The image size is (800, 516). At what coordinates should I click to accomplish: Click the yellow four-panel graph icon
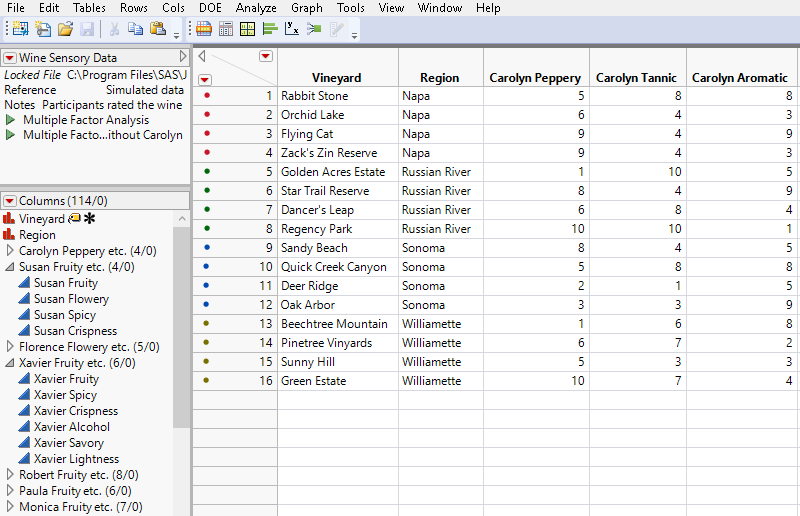247,29
